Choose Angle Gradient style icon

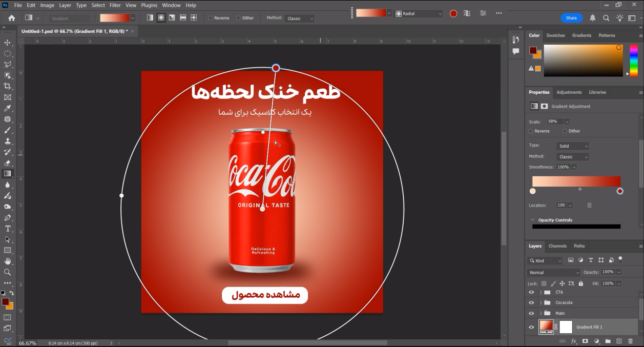coord(172,17)
